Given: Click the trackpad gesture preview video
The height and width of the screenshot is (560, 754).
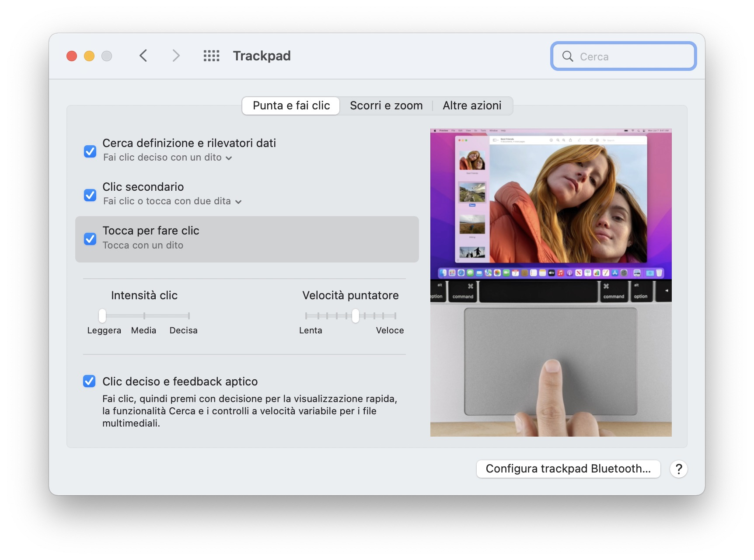Looking at the screenshot, I should pyautogui.click(x=551, y=283).
